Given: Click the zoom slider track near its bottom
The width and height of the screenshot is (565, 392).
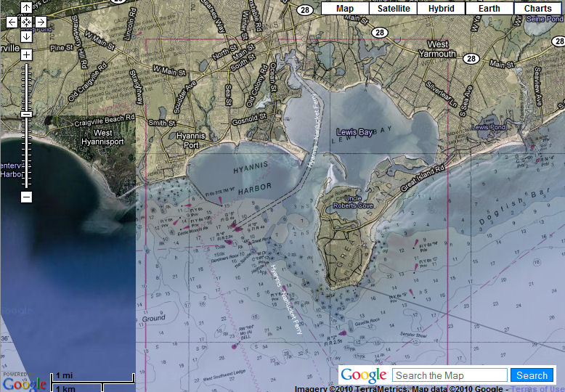Looking at the screenshot, I should [26, 180].
